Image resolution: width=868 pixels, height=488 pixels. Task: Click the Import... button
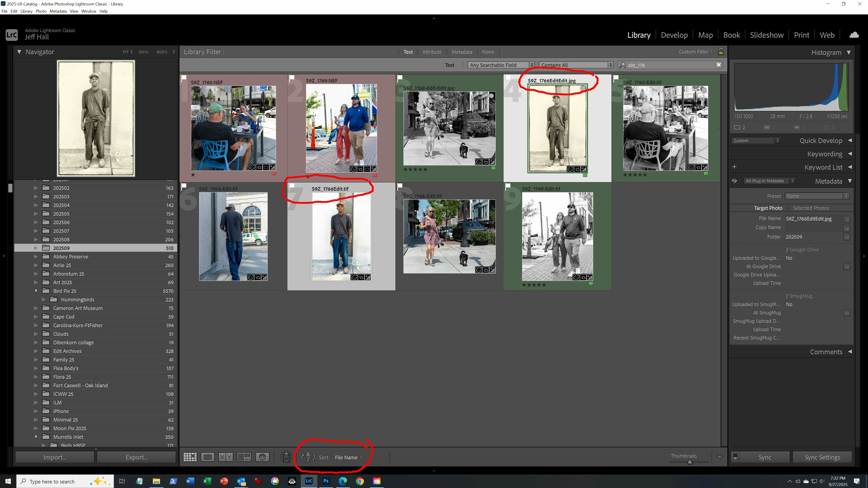(54, 457)
